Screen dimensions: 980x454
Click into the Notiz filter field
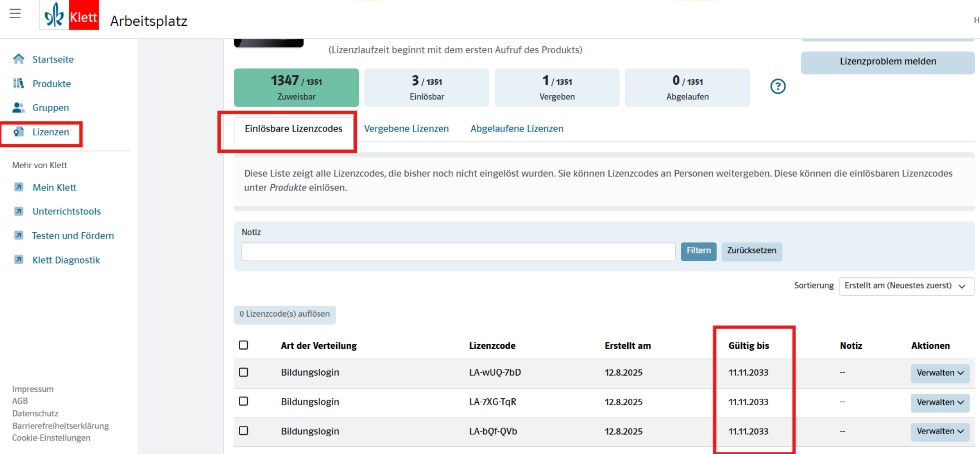point(458,252)
